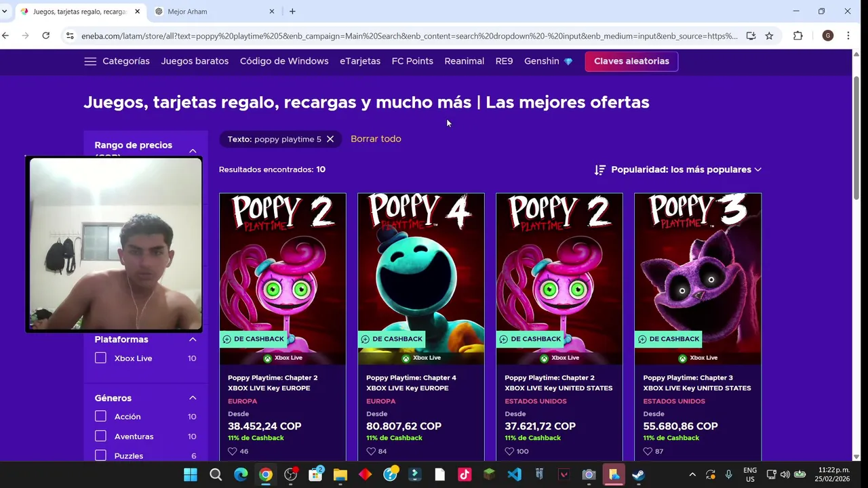Go to Código de Windows section
Screen dimensions: 868x488
click(284, 61)
